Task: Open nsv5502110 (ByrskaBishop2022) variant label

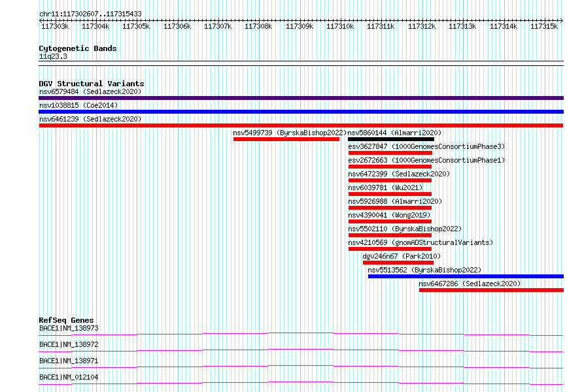Action: click(x=405, y=229)
